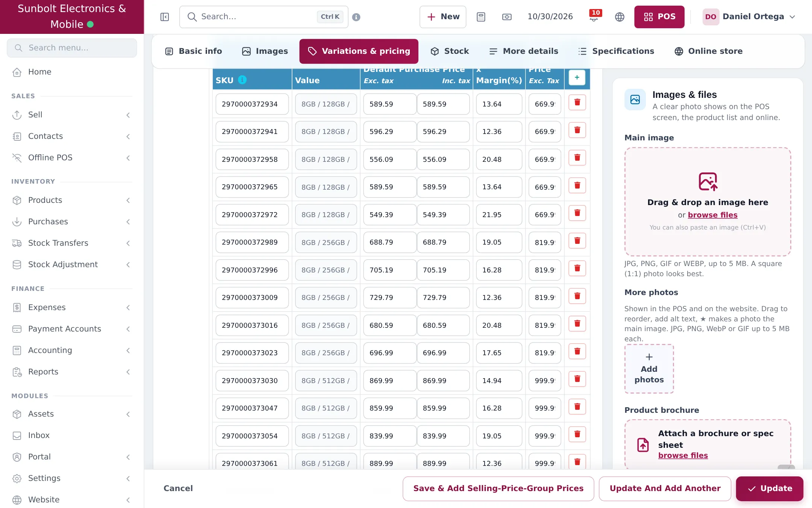Click the Add photos tile
This screenshot has height=508, width=812.
(x=649, y=369)
